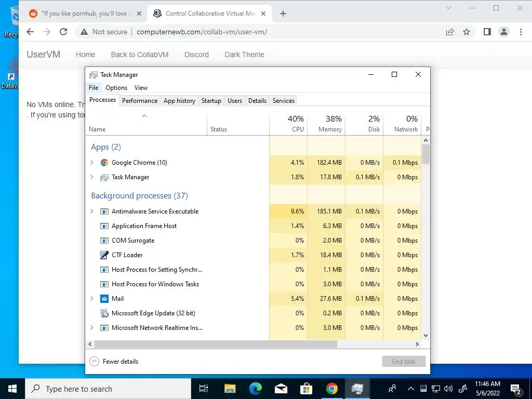Click the Chrome address bar URL
This screenshot has height=399, width=532.
coord(202,32)
